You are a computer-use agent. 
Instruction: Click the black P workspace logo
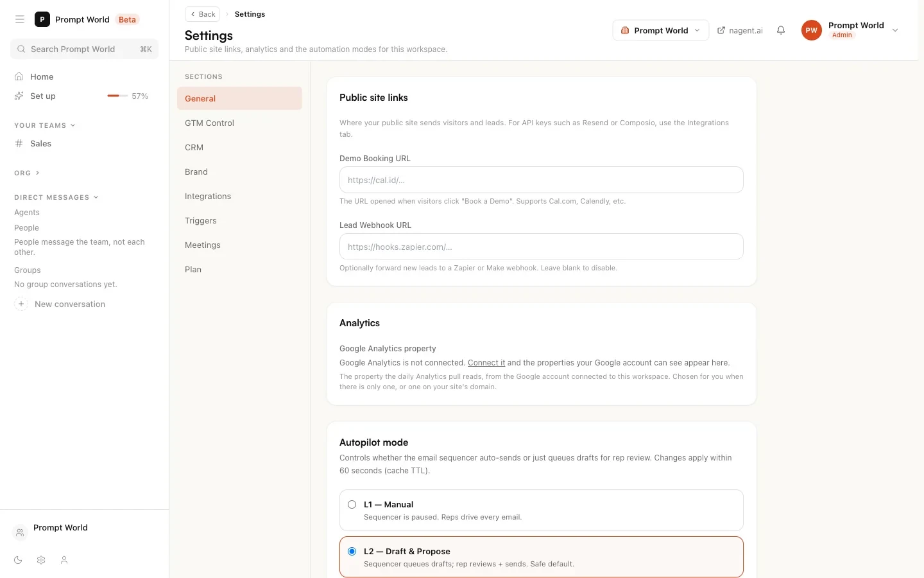pos(42,19)
